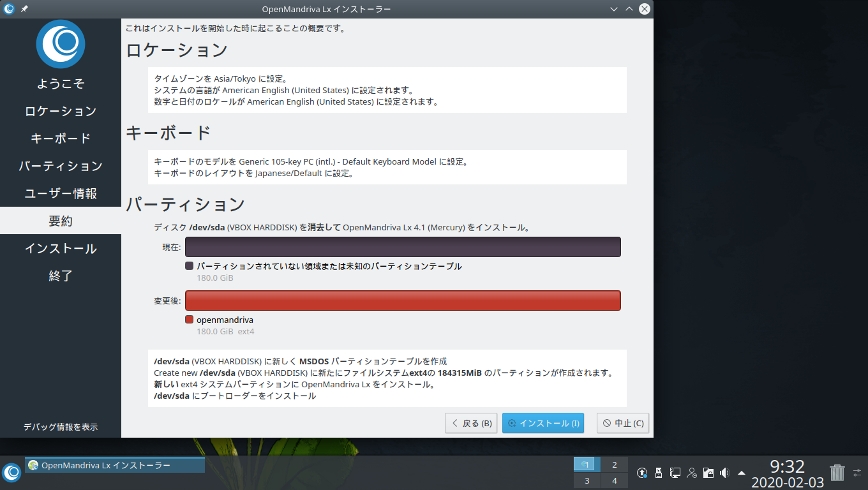Click the clock showing 9:32
Viewport: 868px width, 490px height.
click(787, 466)
